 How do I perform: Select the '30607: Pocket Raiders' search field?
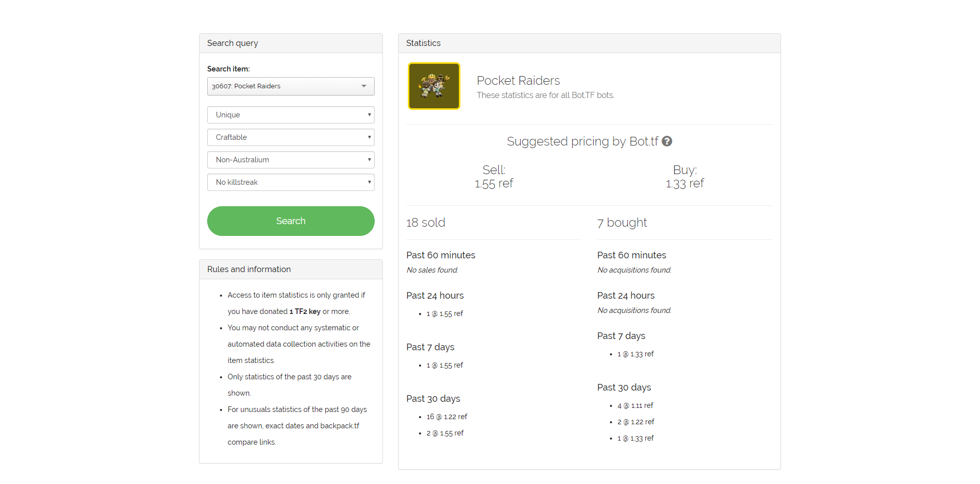pos(291,86)
